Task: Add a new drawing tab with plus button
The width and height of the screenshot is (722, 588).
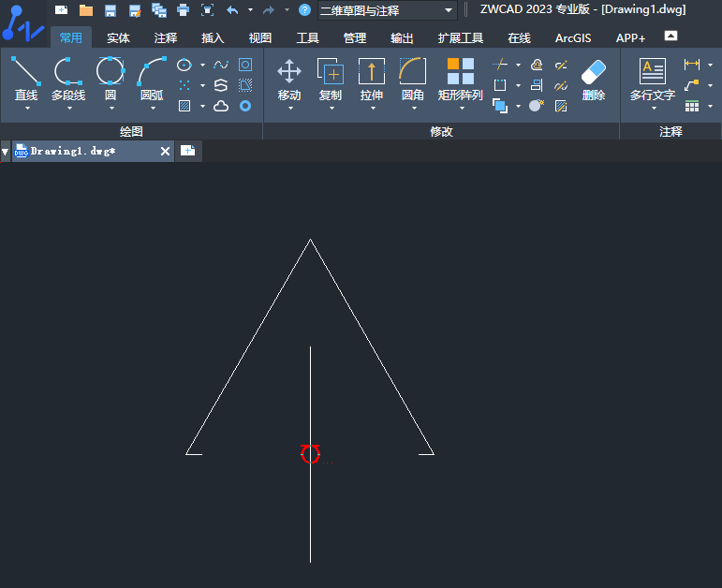Action: 188,151
